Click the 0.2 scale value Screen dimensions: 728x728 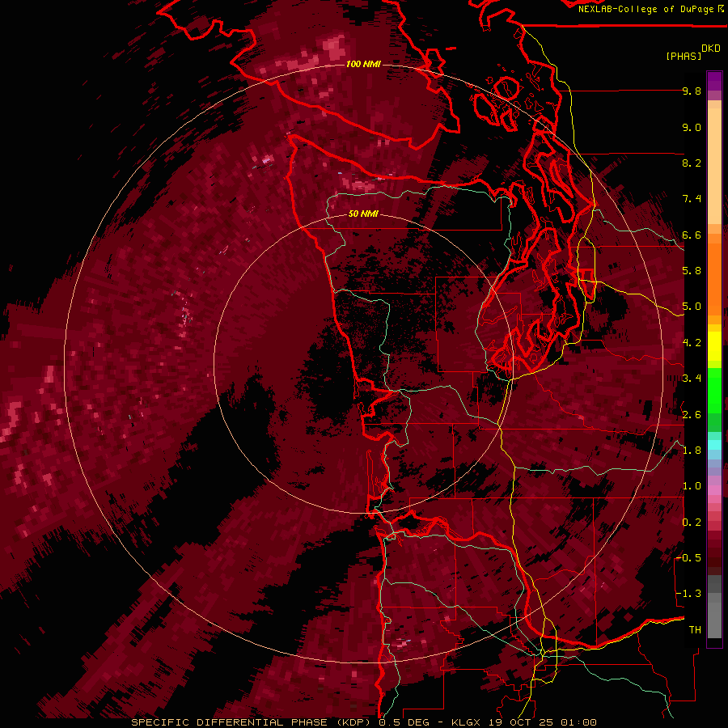[692, 523]
